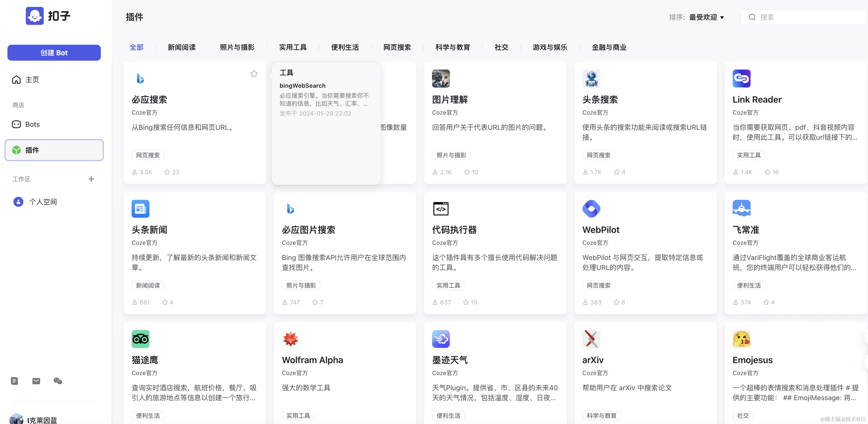Click the 头条搜索 robot icon
The width and height of the screenshot is (868, 424).
[591, 79]
